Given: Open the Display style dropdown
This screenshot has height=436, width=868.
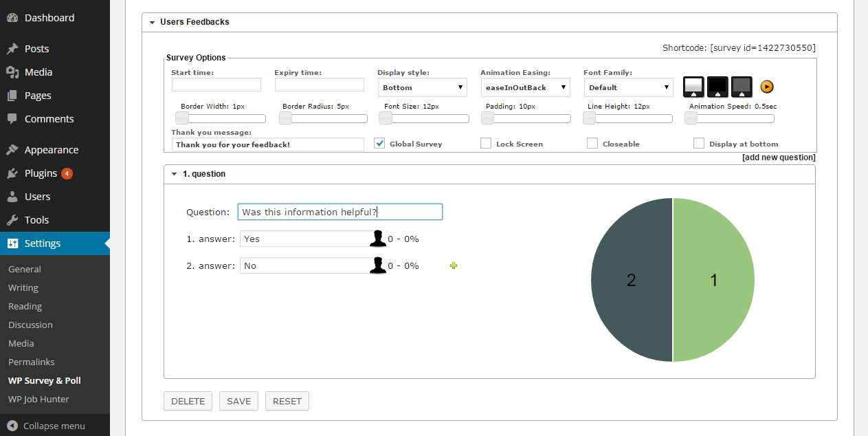Looking at the screenshot, I should [423, 87].
